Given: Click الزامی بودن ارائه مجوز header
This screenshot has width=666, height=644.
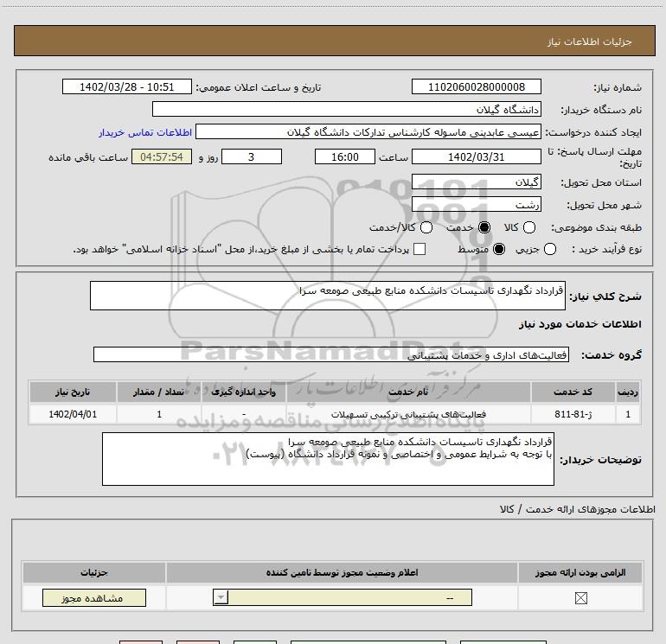Looking at the screenshot, I should [x=580, y=572].
